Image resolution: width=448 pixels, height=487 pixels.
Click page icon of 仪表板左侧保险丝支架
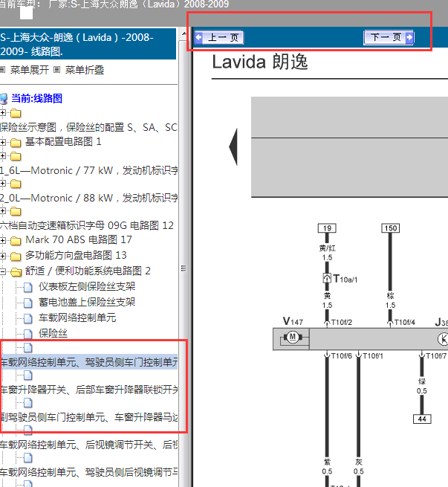(x=28, y=287)
